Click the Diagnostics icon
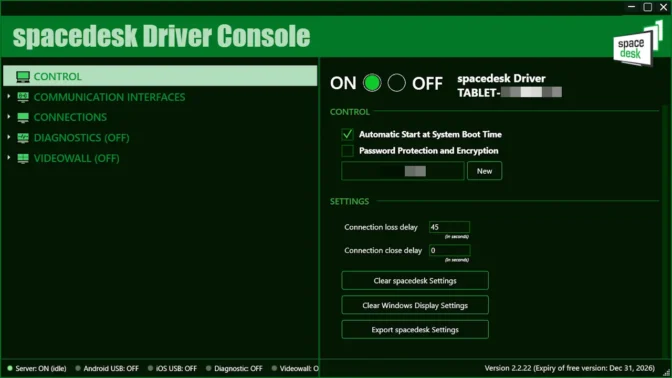The width and height of the screenshot is (672, 378). click(x=23, y=138)
